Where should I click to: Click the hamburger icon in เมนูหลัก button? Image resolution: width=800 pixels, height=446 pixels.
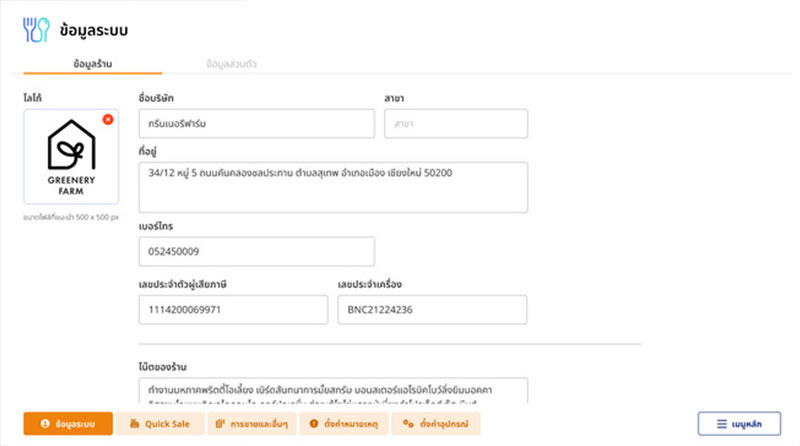[720, 424]
